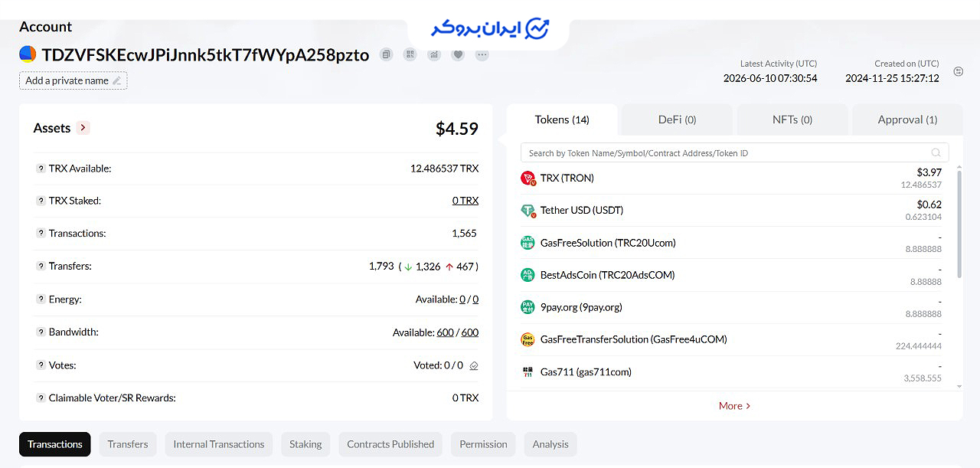The image size is (980, 468).
Task: Open the TRX (TRON) token link
Action: [x=567, y=178]
